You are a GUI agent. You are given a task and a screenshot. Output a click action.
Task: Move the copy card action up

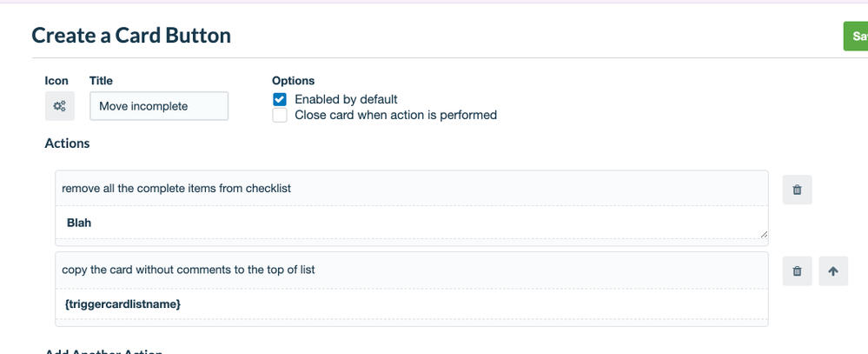coord(833,271)
